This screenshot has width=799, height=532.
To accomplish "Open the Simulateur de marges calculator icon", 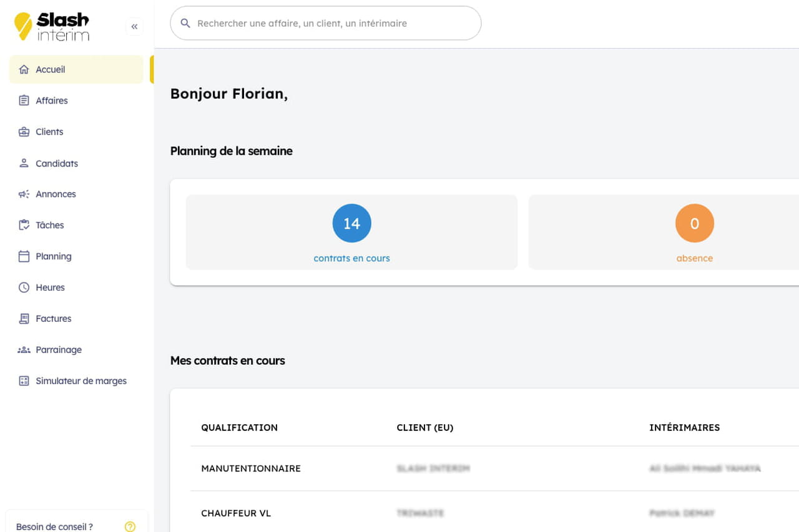I will 22,381.
